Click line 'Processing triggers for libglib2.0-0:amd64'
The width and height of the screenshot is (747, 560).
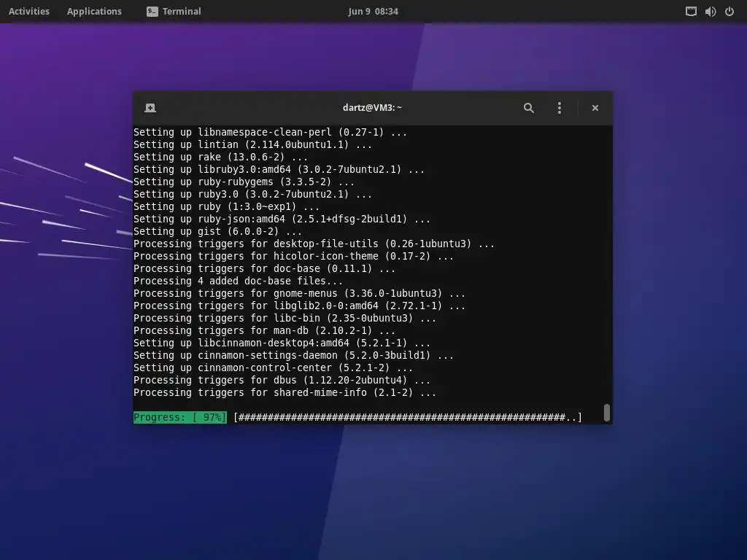299,306
